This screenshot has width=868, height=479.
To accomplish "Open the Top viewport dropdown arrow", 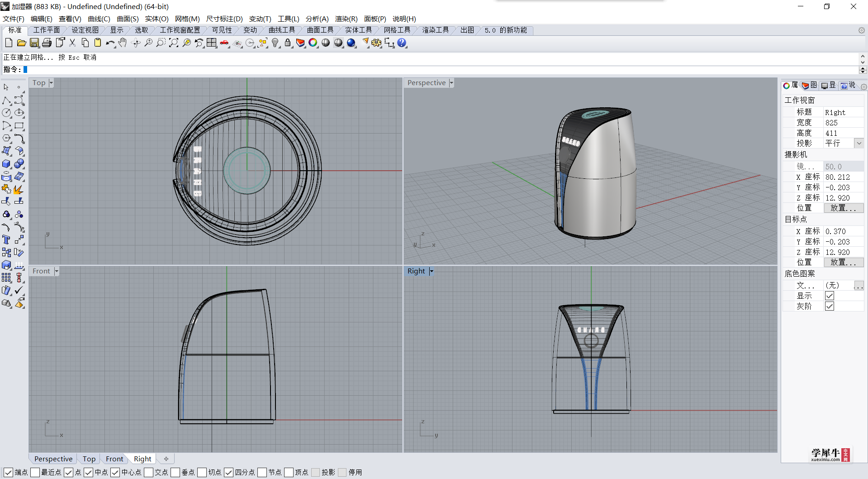I will (51, 83).
